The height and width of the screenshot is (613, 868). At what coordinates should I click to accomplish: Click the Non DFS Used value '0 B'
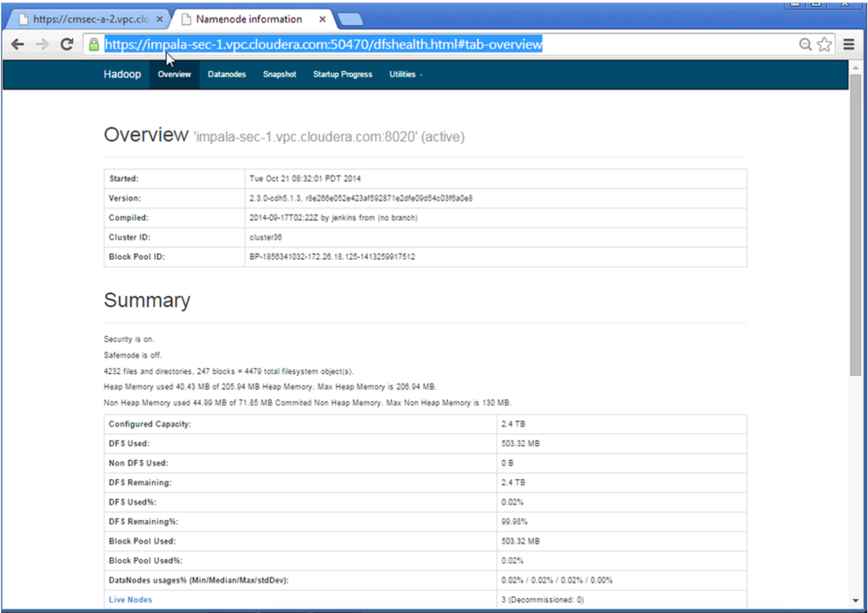tap(507, 463)
